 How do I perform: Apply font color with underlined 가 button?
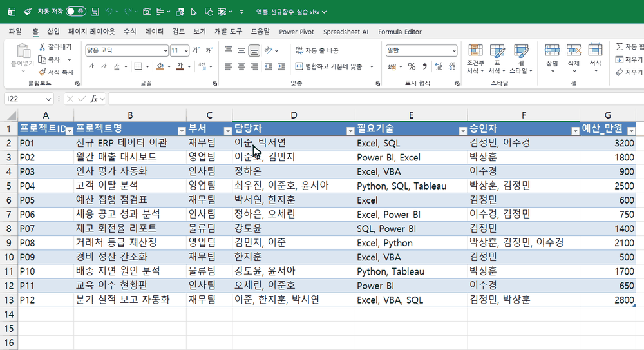(180, 66)
